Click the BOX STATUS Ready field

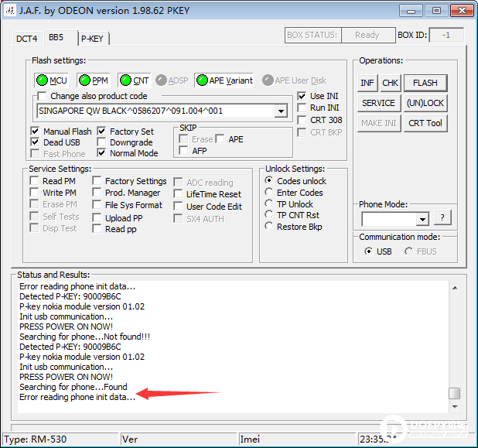coord(368,35)
